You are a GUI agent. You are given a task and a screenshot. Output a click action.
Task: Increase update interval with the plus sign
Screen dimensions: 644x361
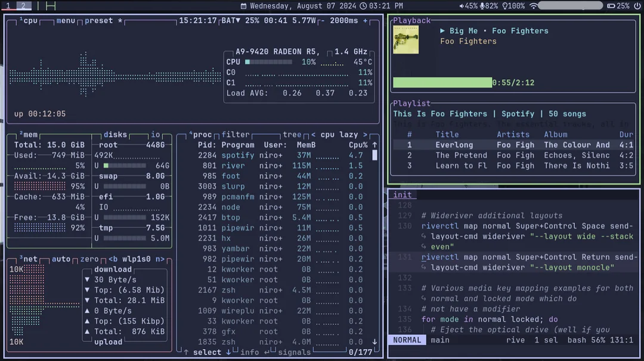366,20
